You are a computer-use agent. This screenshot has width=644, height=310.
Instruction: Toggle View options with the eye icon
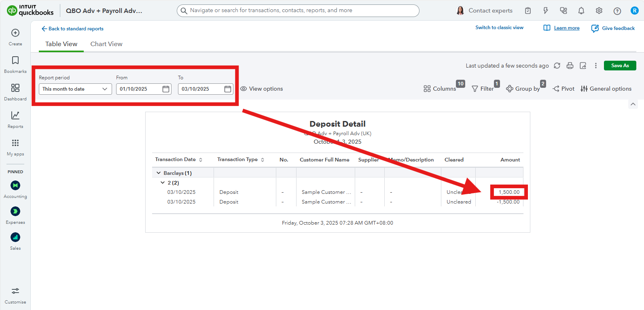[x=244, y=89]
